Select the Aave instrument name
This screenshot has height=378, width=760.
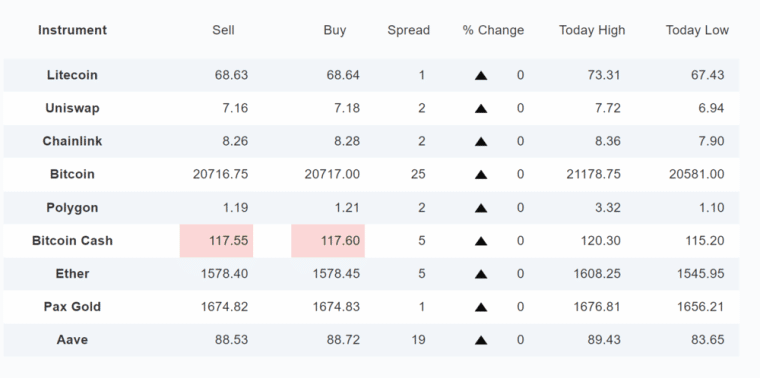(x=72, y=340)
